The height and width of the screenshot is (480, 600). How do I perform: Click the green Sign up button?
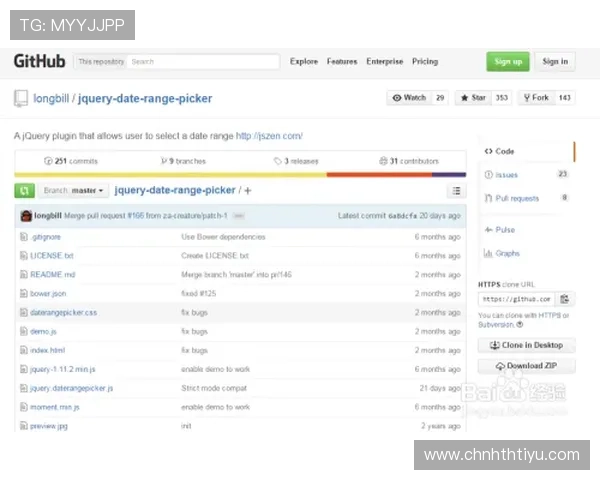[508, 61]
